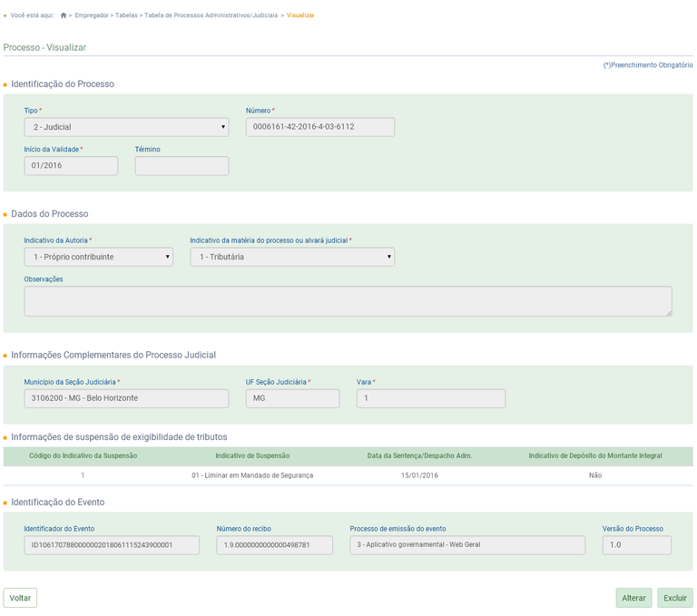Select the Município da Seção Judiciária field
This screenshot has width=697, height=616.
pyautogui.click(x=126, y=398)
